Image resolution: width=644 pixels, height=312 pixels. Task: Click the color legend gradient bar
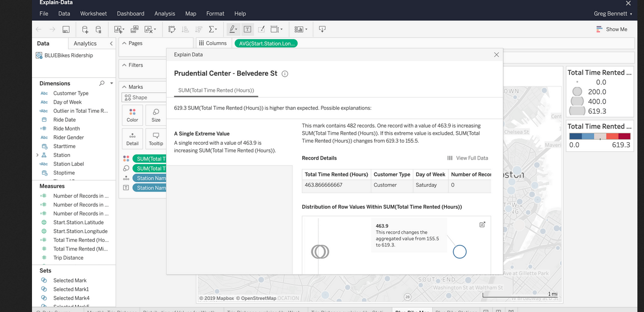coord(599,136)
